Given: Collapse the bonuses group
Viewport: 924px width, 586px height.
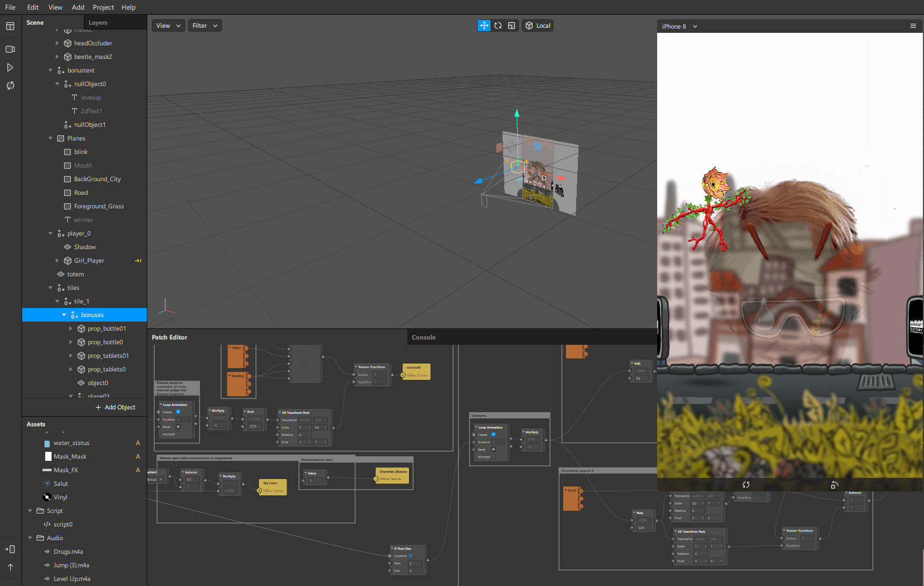Looking at the screenshot, I should pos(64,315).
